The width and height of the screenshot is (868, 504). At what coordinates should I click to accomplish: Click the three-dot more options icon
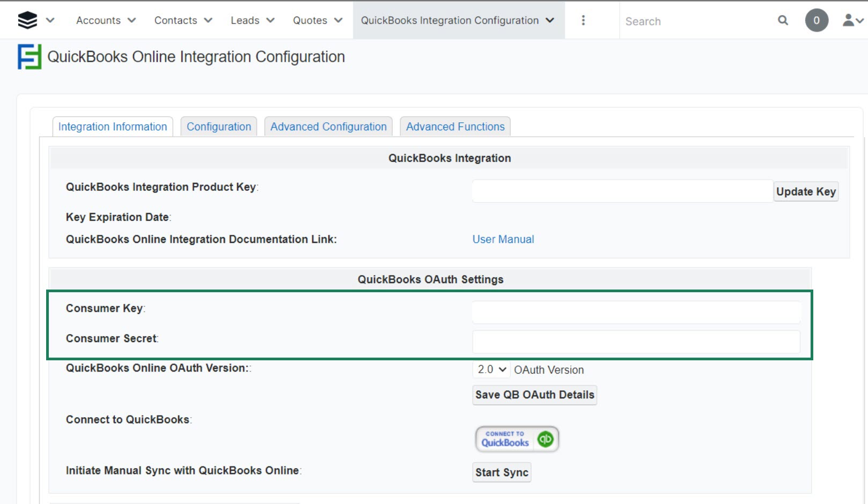(x=583, y=20)
